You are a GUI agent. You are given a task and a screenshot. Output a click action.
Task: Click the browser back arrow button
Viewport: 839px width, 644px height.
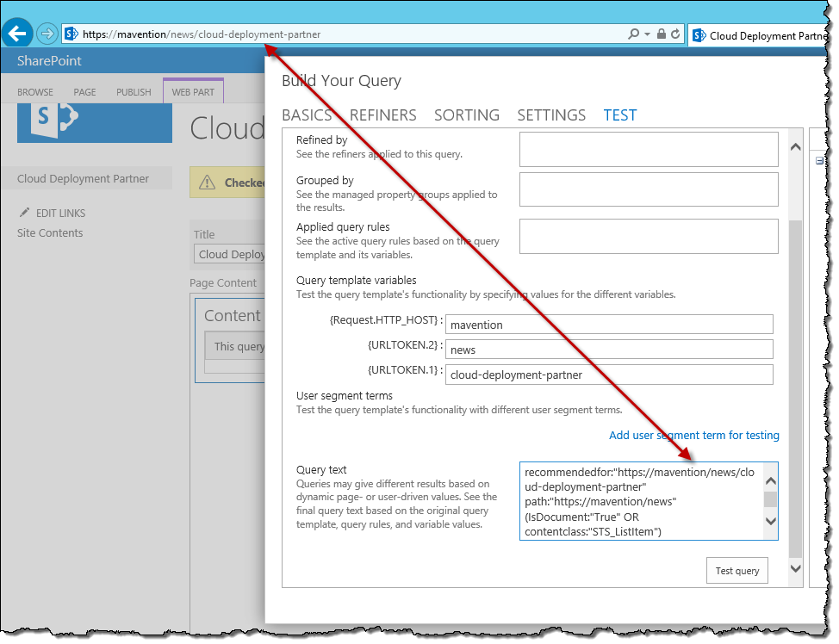click(x=17, y=34)
